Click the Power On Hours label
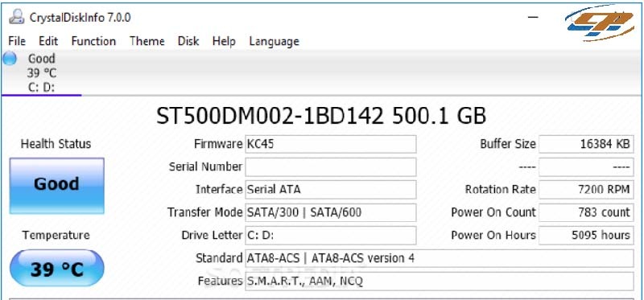 493,236
